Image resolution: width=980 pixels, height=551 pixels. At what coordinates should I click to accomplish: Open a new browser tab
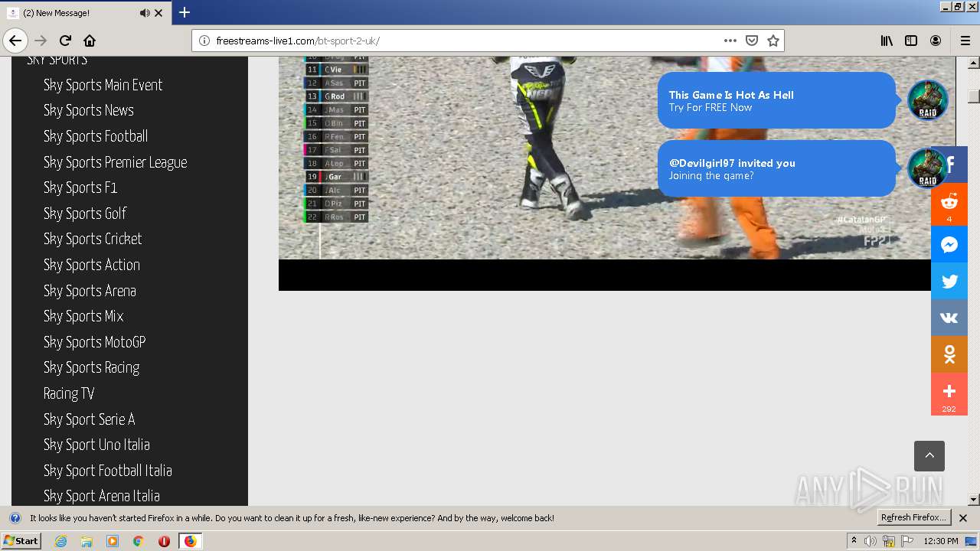click(185, 12)
